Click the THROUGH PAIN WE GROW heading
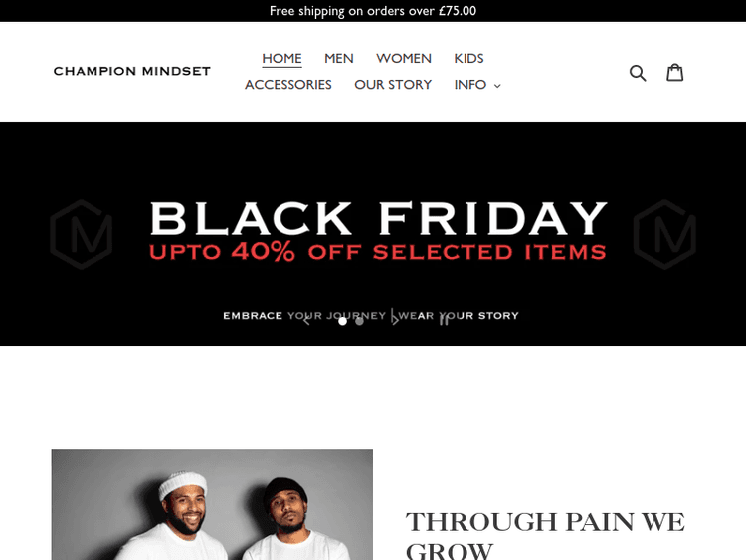The height and width of the screenshot is (560, 746). click(545, 535)
